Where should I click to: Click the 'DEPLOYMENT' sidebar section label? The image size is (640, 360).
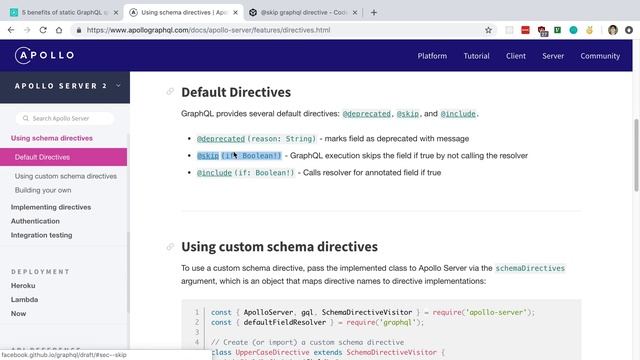[x=40, y=272]
